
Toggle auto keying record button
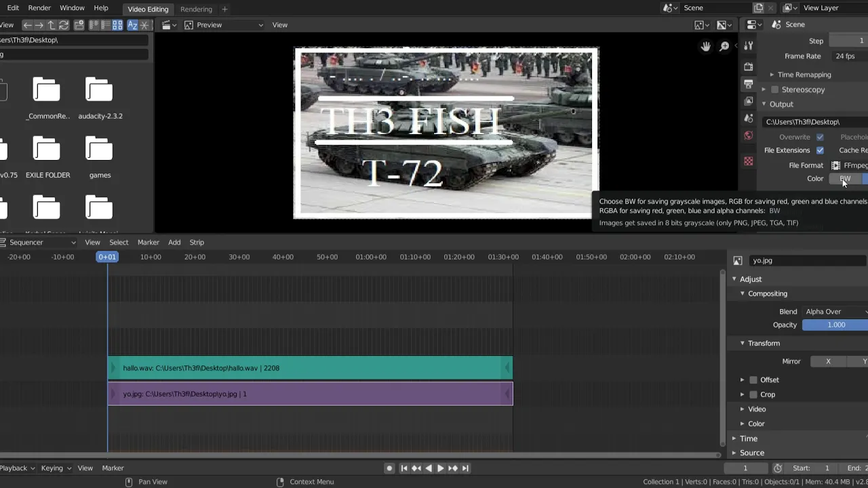click(x=389, y=468)
